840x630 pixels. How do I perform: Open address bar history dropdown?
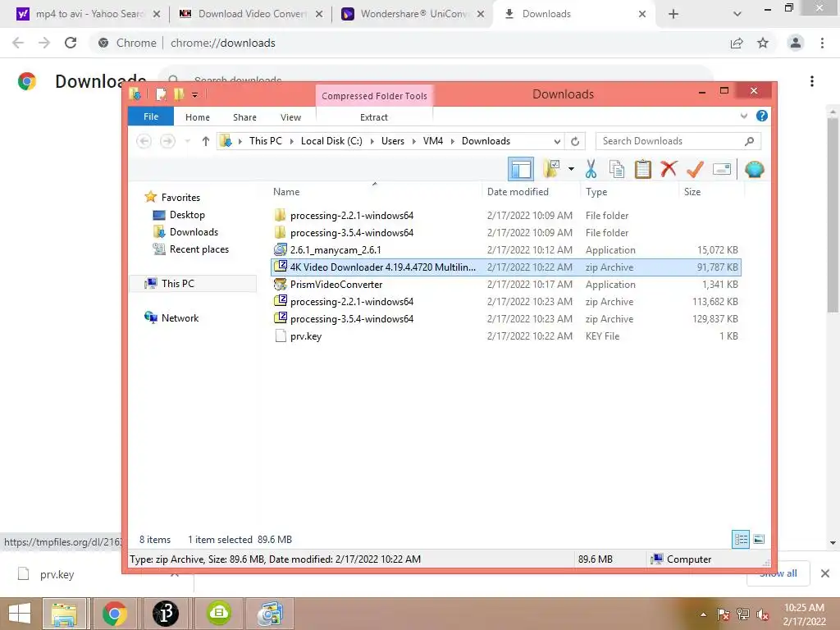[x=557, y=141]
